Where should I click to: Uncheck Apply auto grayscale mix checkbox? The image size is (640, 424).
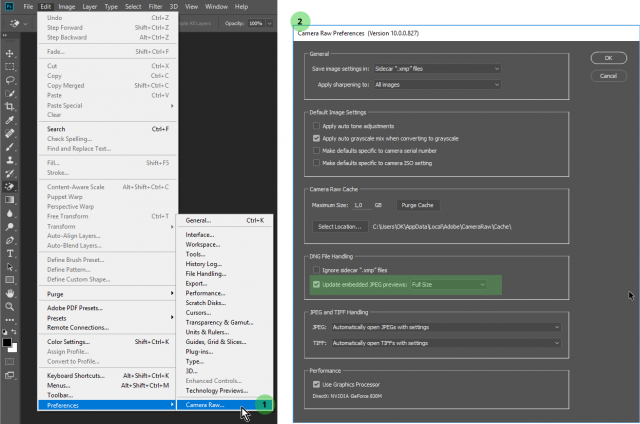coord(316,138)
